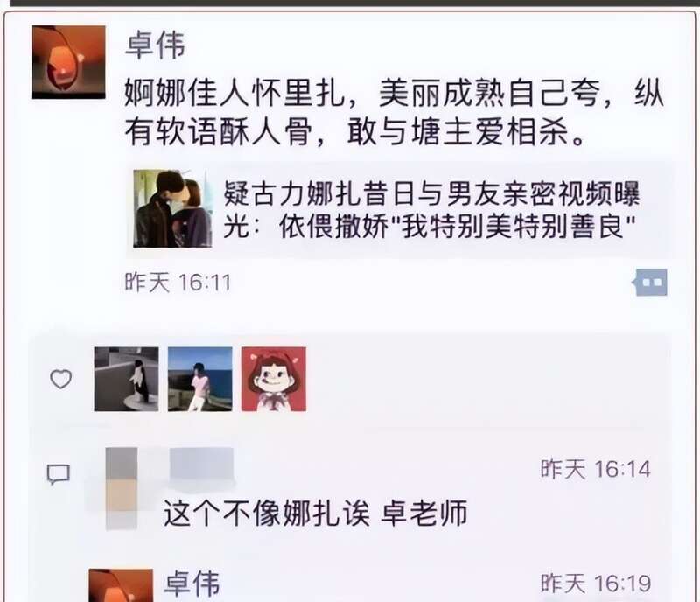Tap the comment bubble icon
Image resolution: width=700 pixels, height=602 pixels.
click(x=59, y=474)
